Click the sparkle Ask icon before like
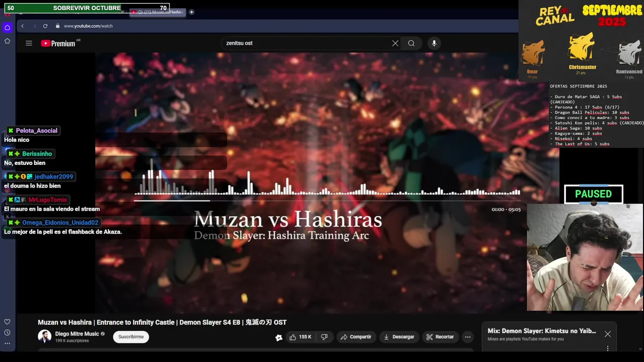This screenshot has width=644, height=362. coord(279,337)
